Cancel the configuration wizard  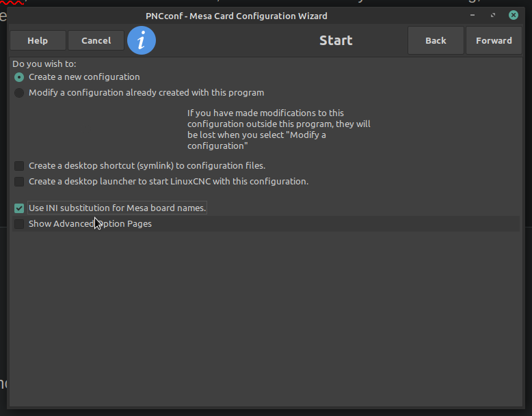[96, 40]
